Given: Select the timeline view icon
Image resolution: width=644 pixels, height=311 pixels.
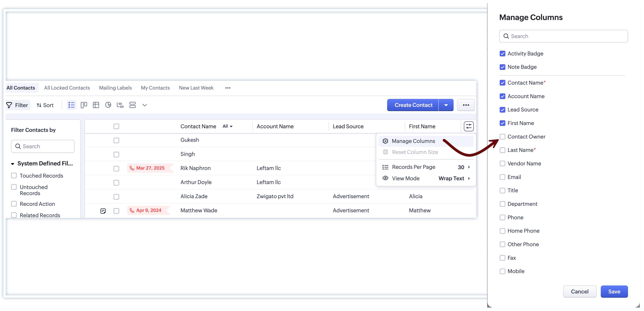Looking at the screenshot, I should pyautogui.click(x=120, y=105).
